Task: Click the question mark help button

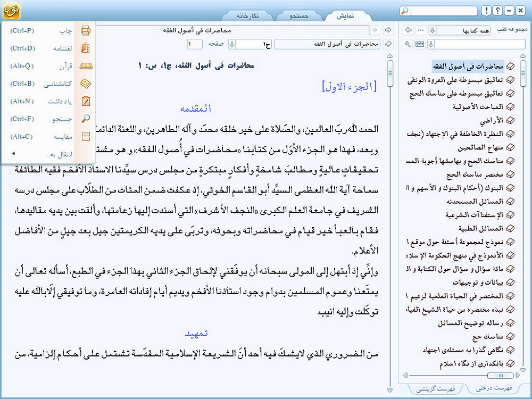Action: [497, 11]
